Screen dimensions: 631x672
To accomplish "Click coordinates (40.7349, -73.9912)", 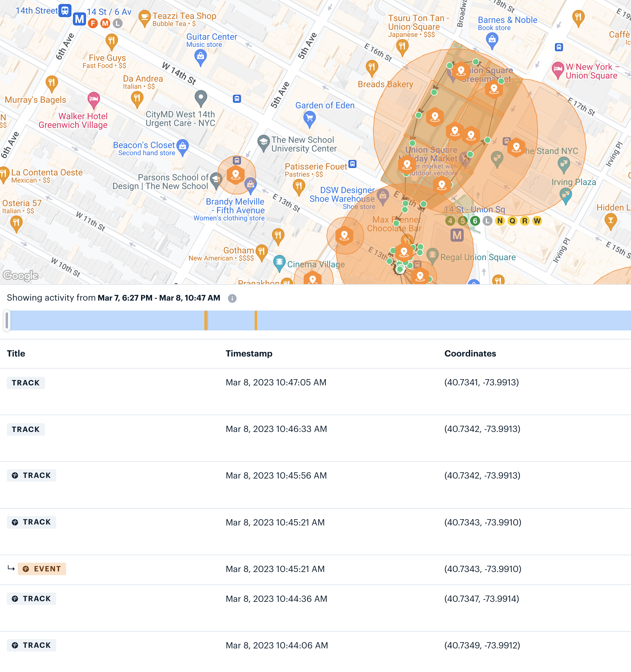I will tap(482, 645).
